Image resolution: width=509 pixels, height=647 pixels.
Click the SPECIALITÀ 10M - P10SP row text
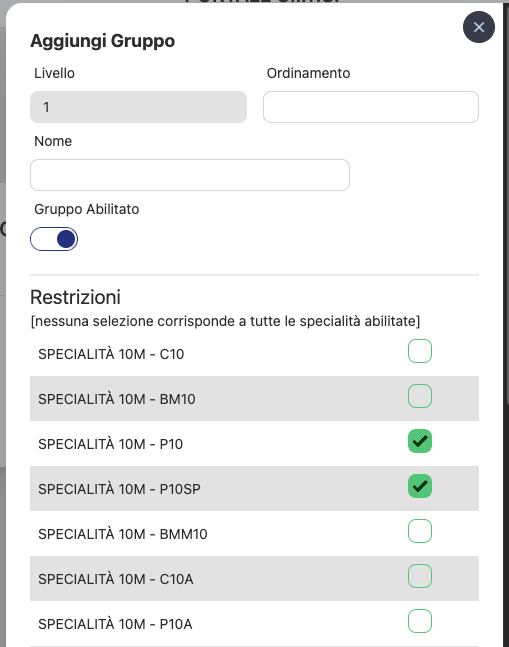(x=119, y=489)
